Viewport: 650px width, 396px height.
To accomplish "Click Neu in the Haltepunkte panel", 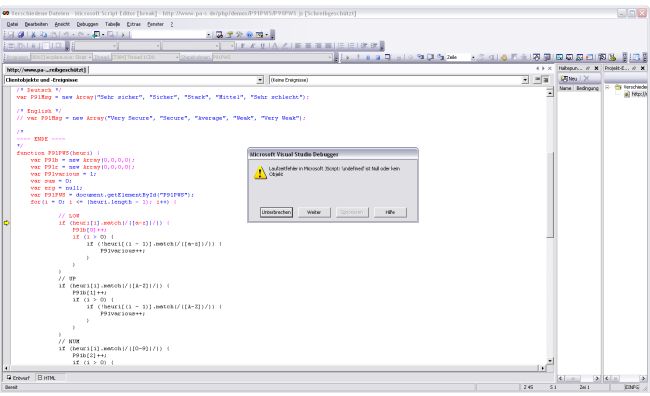I will (x=569, y=78).
